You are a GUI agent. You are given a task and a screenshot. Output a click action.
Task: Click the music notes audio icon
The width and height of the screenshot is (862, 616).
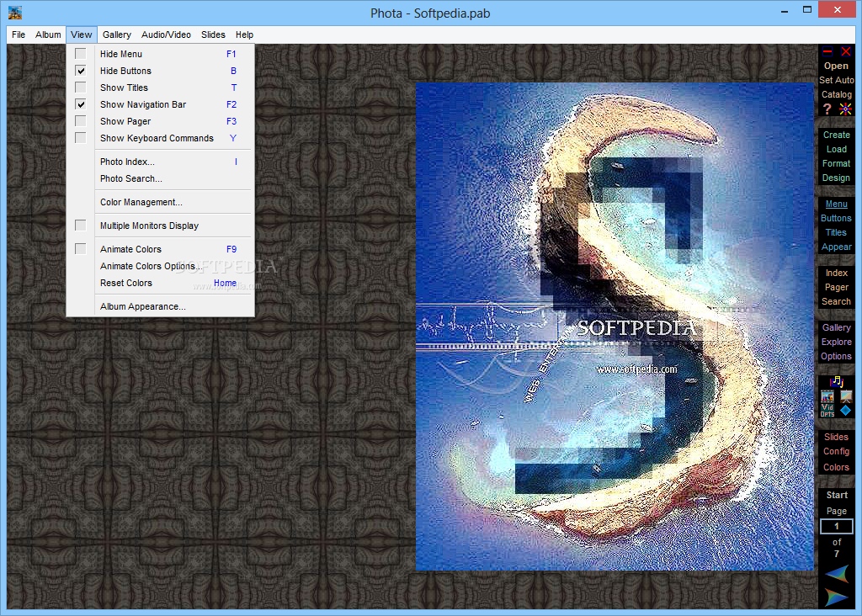[x=836, y=381]
